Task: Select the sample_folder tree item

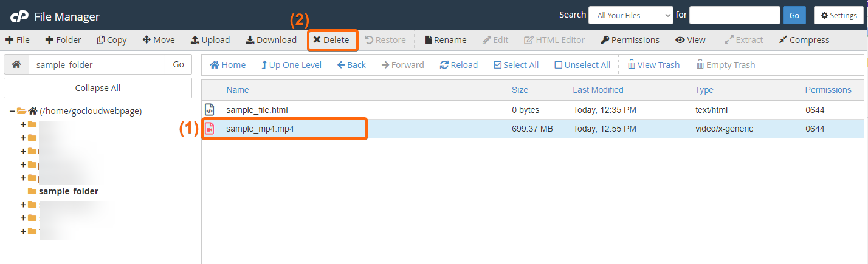Action: (x=68, y=191)
